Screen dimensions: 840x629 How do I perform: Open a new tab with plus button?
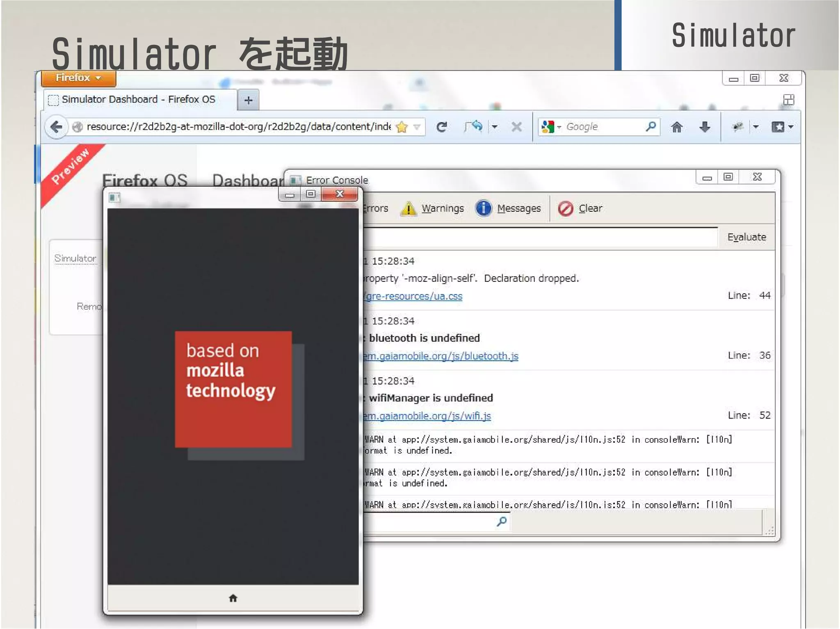point(248,101)
